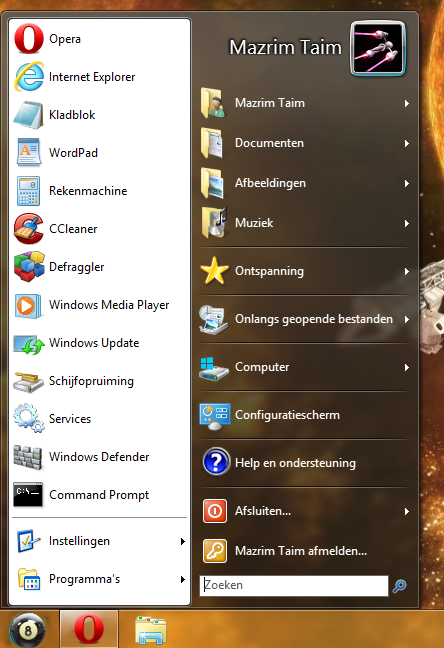The height and width of the screenshot is (648, 444).
Task: Expand the Muziek submenu arrow
Action: point(407,224)
